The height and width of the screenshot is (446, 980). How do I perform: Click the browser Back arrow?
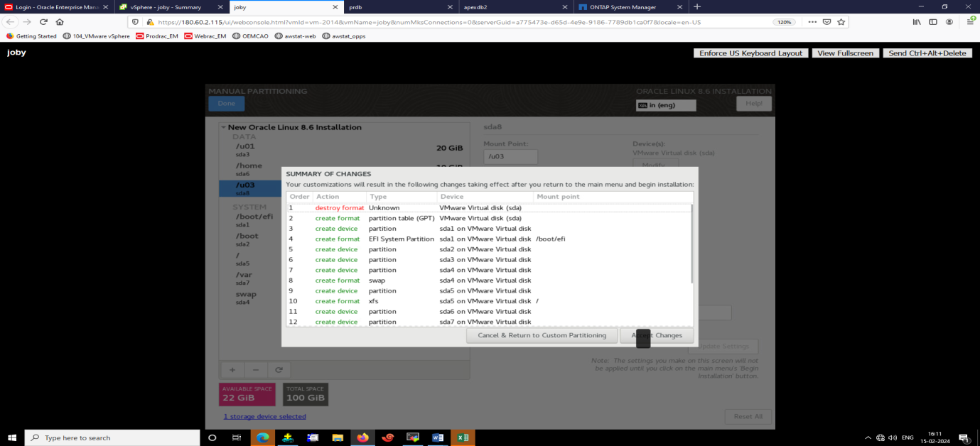point(11,22)
